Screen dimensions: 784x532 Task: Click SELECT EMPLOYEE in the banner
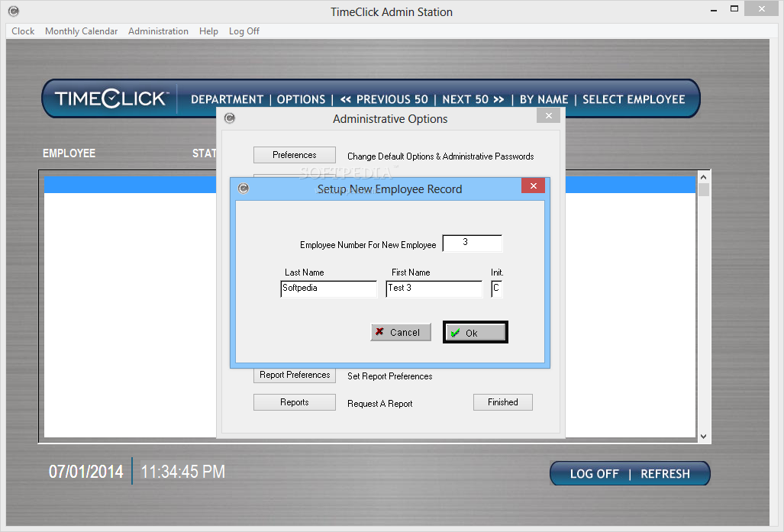634,99
